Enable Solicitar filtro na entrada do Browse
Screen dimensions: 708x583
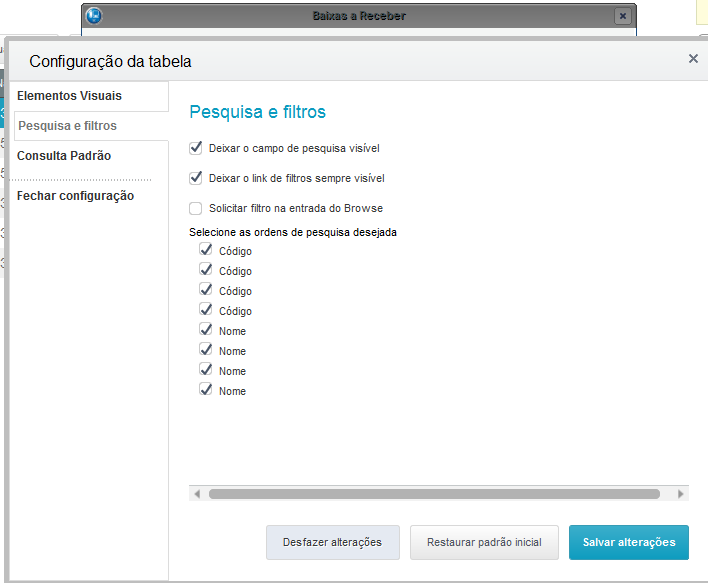[196, 208]
